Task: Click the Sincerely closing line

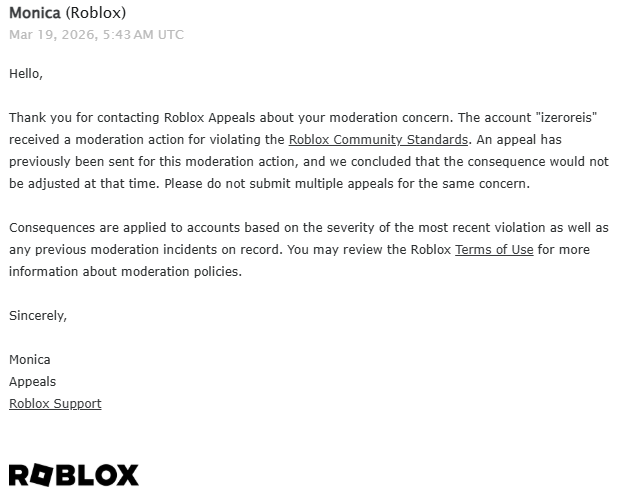Action: (x=38, y=315)
